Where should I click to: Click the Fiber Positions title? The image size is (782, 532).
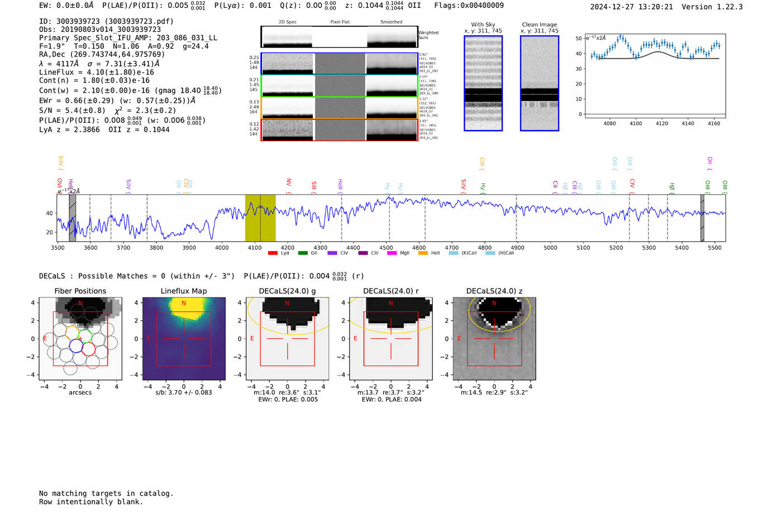[x=80, y=291]
